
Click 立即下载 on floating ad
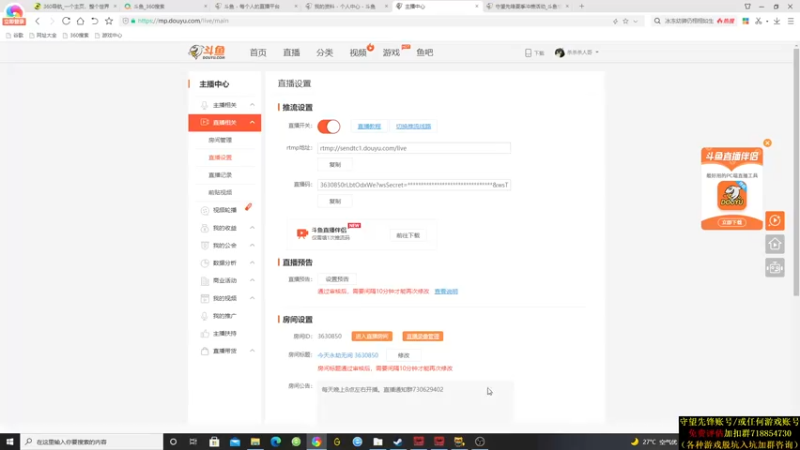pyautogui.click(x=732, y=222)
